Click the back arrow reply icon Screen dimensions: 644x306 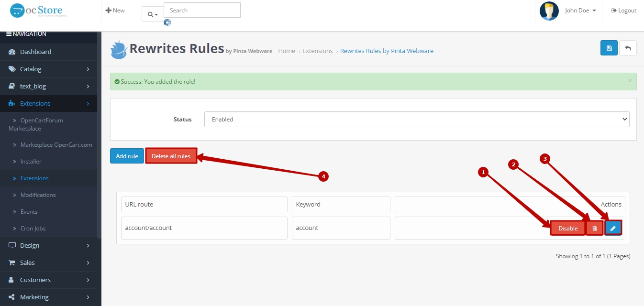click(x=628, y=48)
